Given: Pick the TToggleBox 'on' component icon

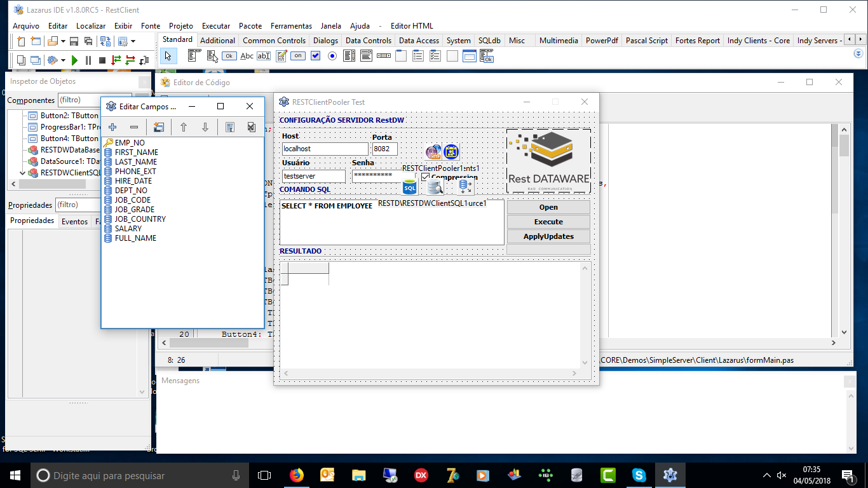Looking at the screenshot, I should [x=298, y=56].
